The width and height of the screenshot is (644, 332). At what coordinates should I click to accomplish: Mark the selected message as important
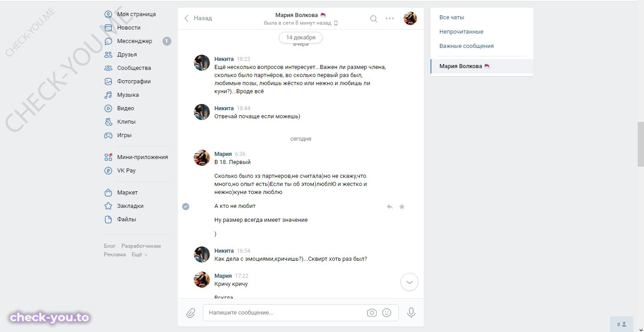point(402,207)
